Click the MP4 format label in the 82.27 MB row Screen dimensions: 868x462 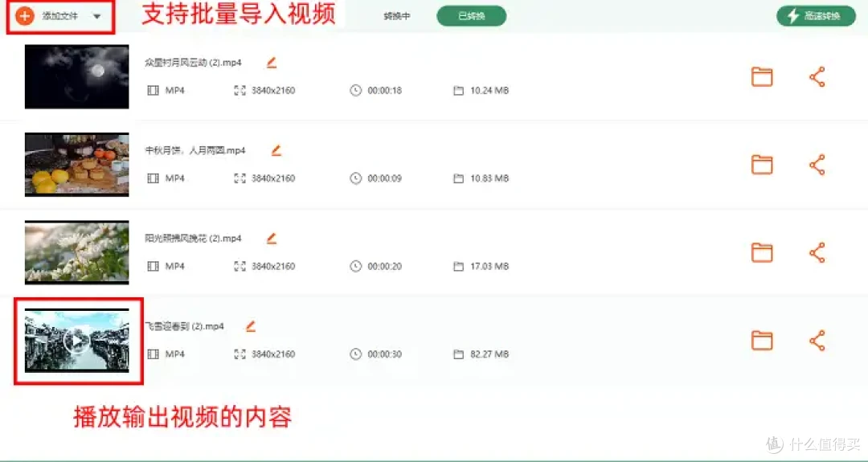coord(175,354)
